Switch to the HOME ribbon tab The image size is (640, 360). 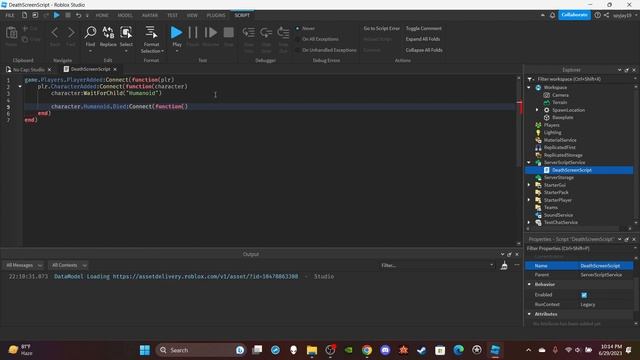pyautogui.click(x=102, y=15)
